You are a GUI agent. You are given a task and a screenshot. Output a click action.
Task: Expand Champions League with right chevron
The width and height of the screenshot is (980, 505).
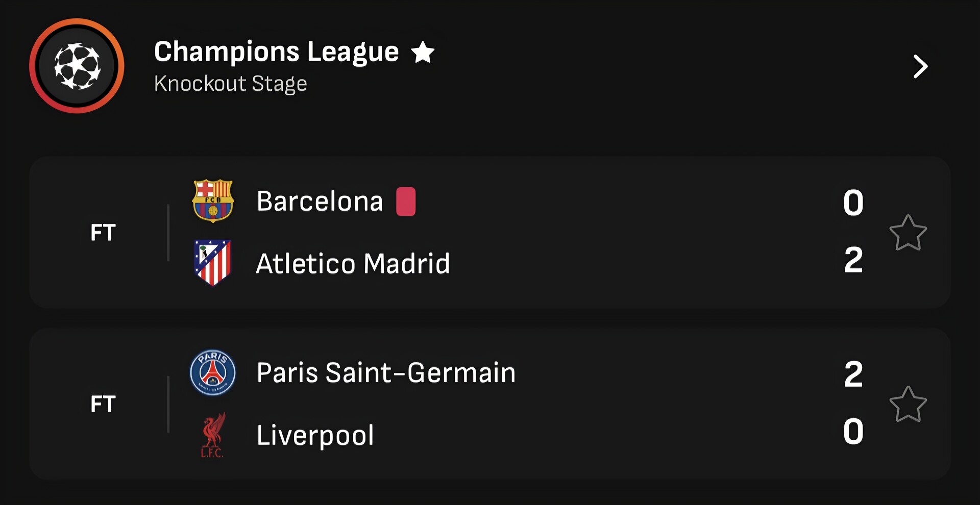920,66
